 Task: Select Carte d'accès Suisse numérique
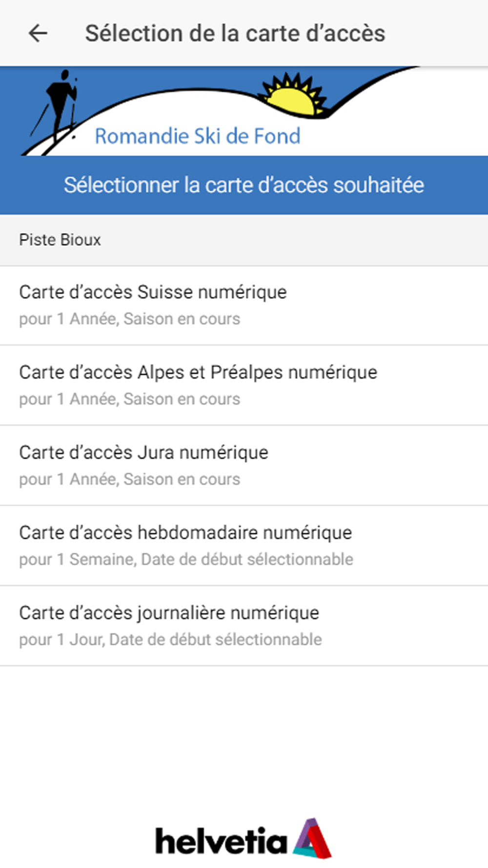[153, 292]
